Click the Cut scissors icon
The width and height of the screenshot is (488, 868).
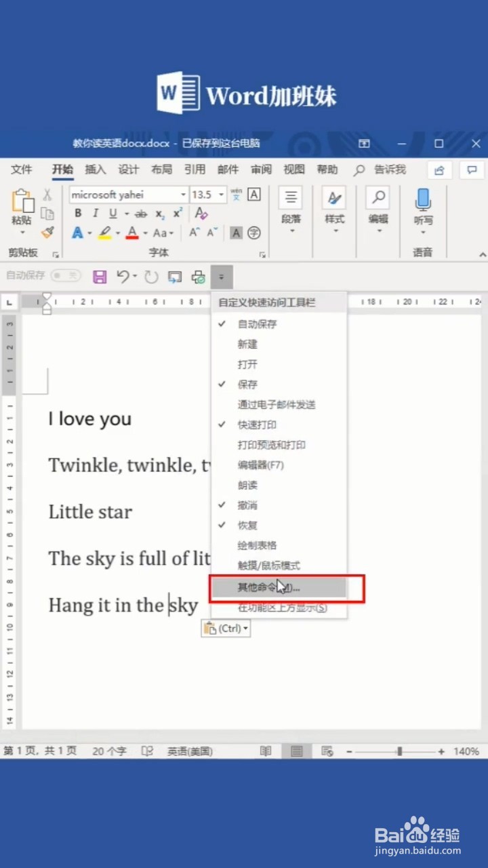point(47,195)
